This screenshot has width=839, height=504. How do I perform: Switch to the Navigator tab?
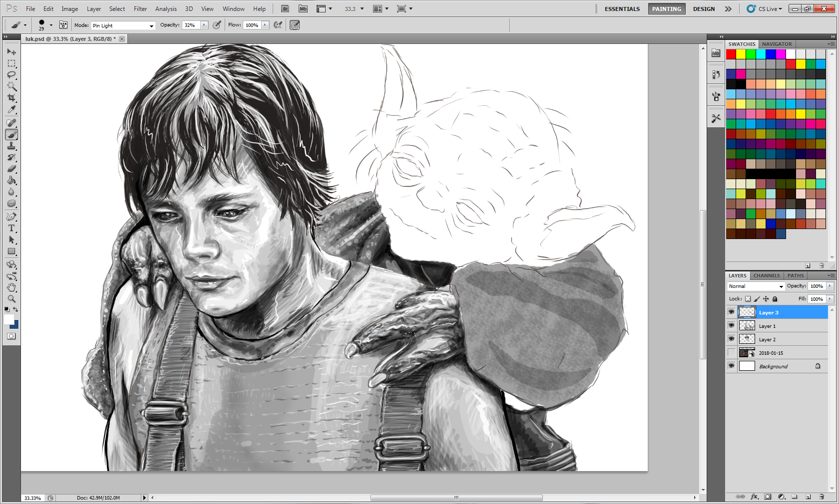[777, 44]
